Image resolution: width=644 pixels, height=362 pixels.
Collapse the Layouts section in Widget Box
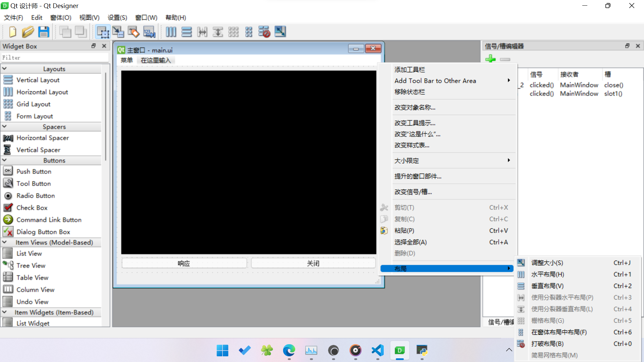[5, 68]
